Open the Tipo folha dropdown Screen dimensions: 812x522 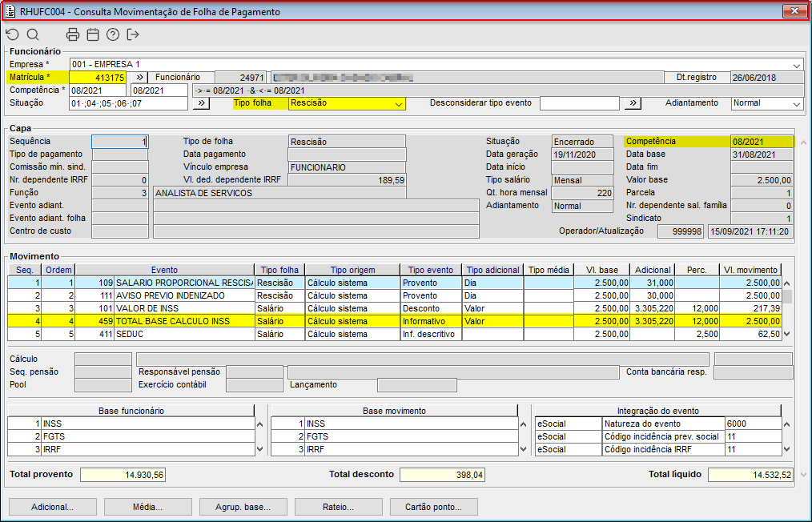point(398,103)
